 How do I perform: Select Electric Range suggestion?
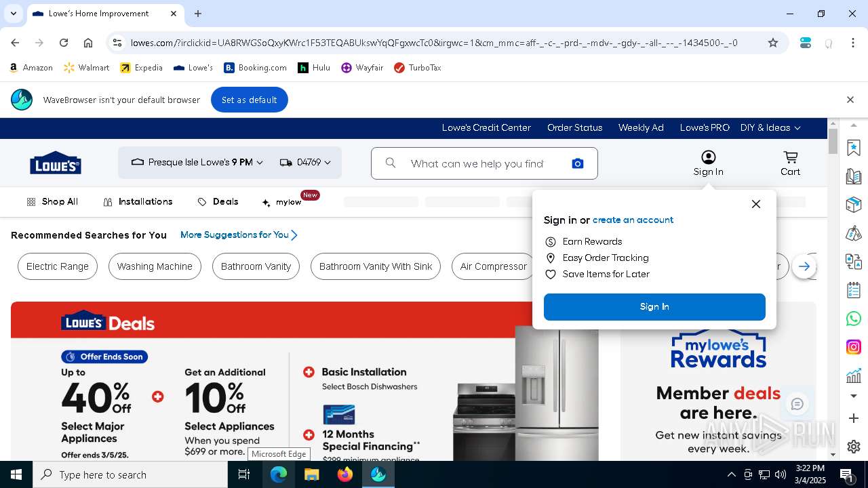(58, 266)
